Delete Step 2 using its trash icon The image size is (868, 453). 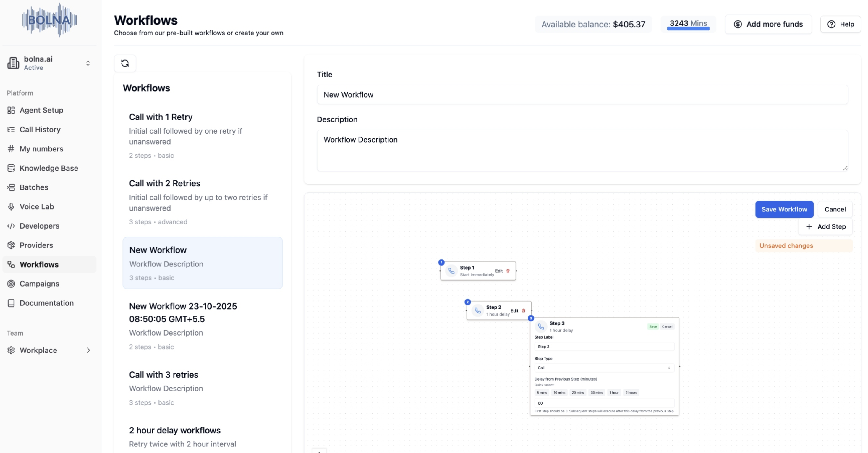point(523,310)
